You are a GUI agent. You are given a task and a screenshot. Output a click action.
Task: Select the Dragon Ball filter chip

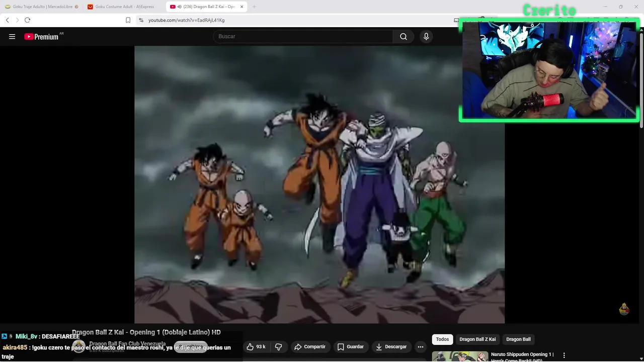(518, 339)
